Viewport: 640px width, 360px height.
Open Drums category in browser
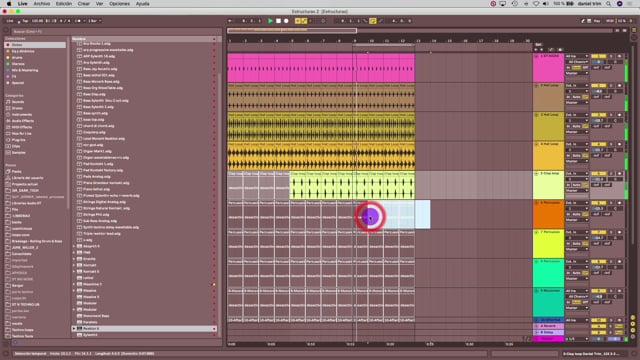(x=17, y=108)
